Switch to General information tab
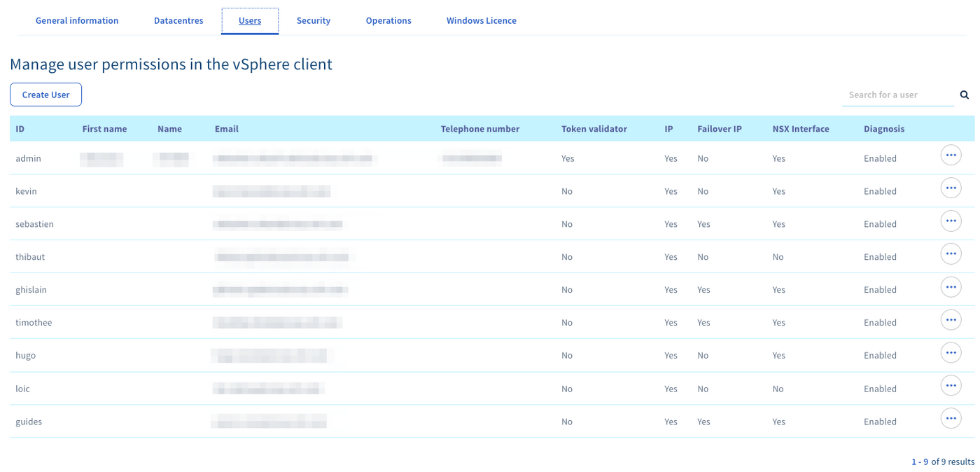 tap(77, 21)
